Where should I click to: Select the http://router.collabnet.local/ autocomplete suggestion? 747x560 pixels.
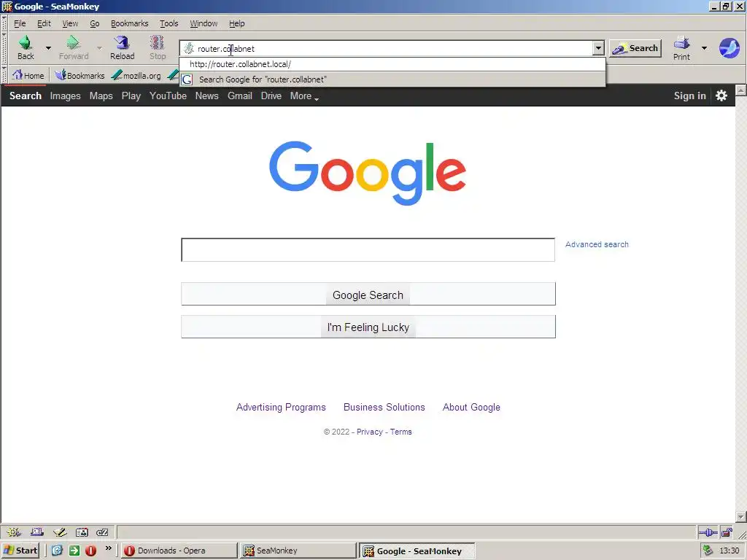pos(392,64)
